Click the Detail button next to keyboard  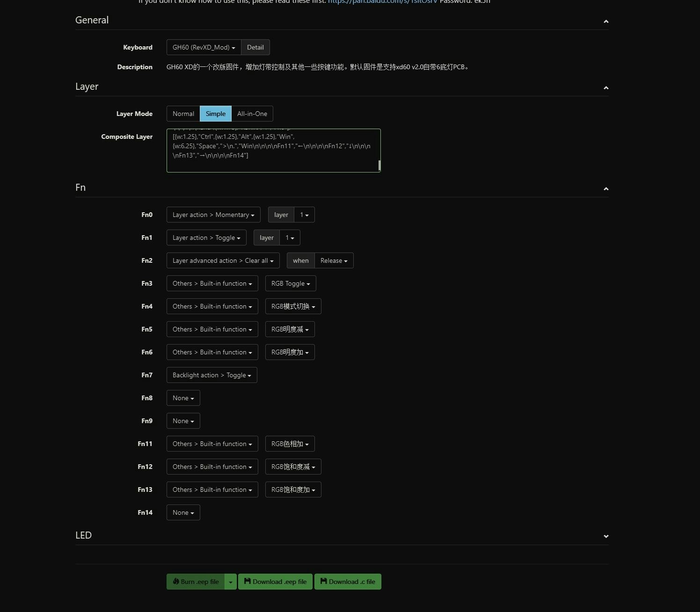255,47
